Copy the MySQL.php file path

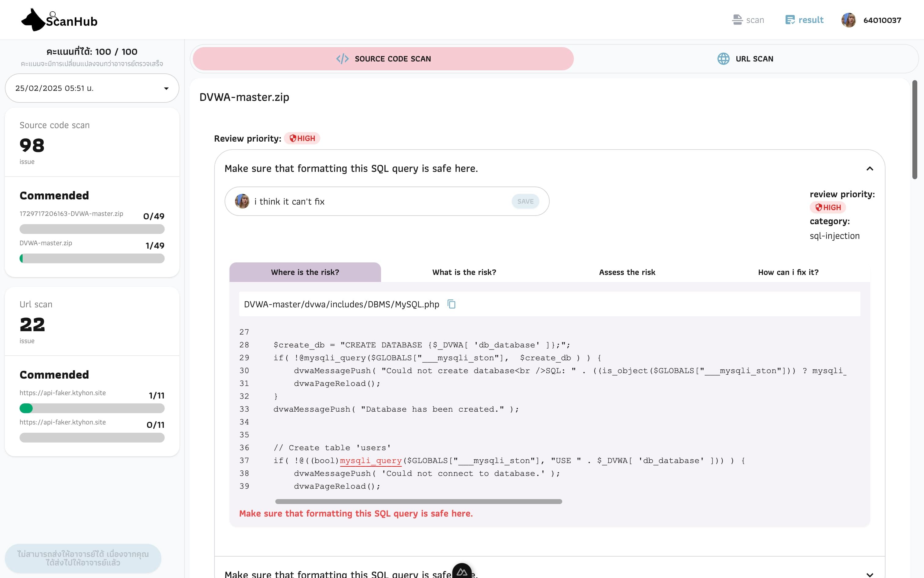click(451, 304)
